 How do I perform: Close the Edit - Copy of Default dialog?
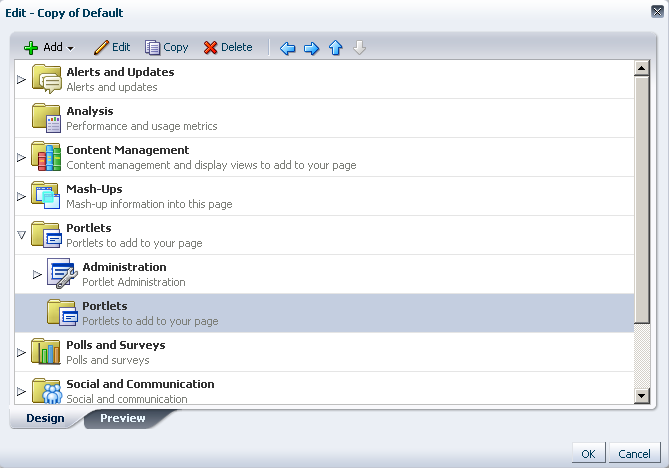(x=657, y=12)
